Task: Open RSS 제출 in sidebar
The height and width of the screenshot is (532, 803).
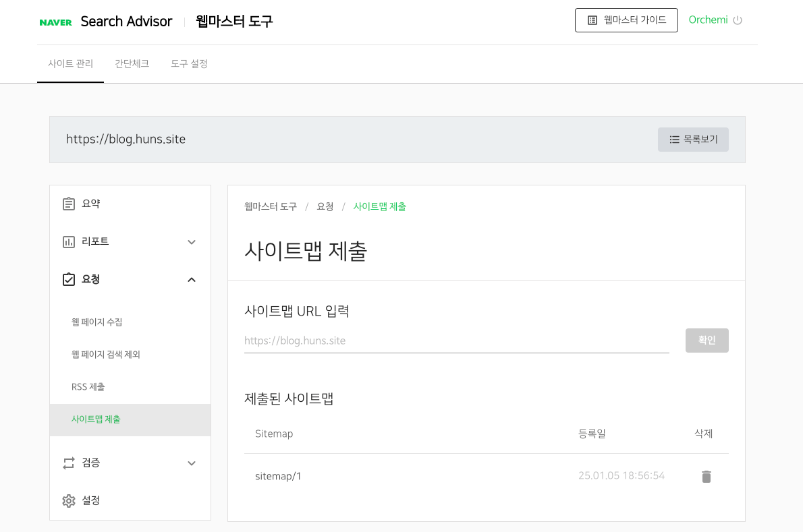Action: coord(88,387)
